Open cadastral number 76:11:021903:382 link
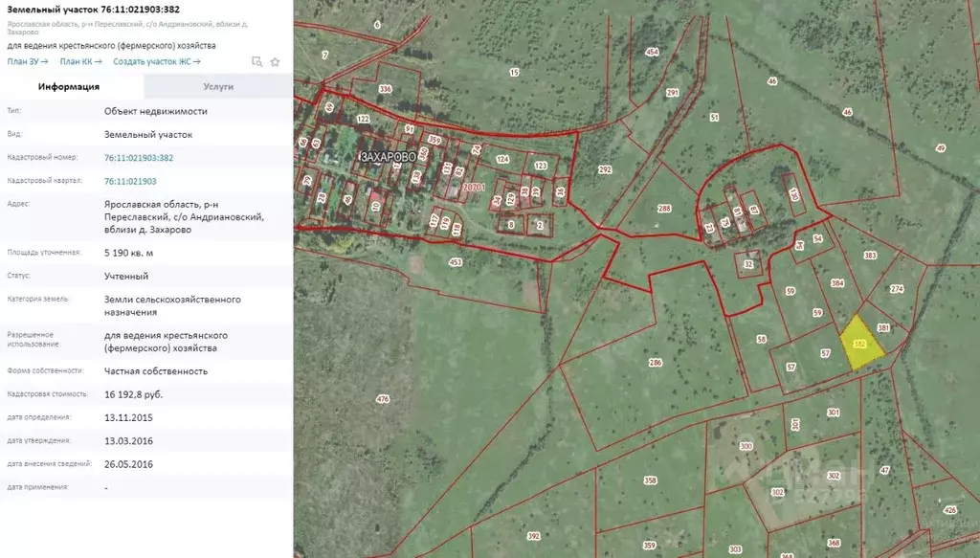The image size is (980, 558). coord(139,158)
